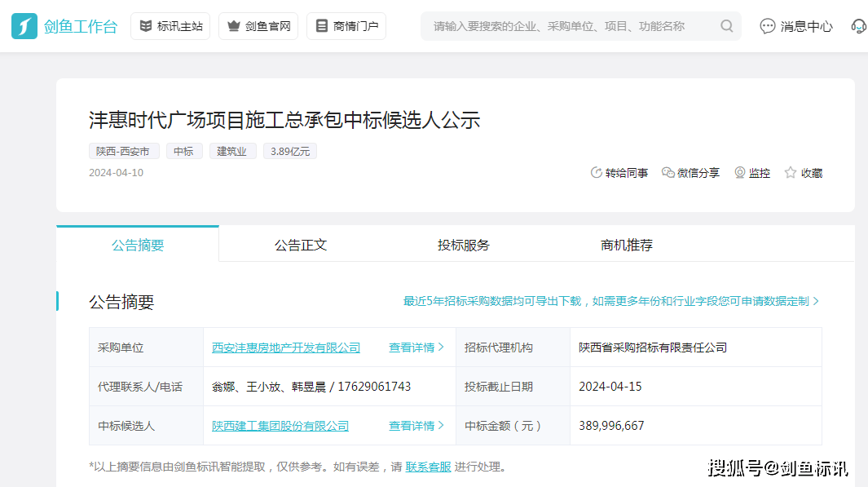This screenshot has width=868, height=487.
Task: Click 查看详情 in 中标候选人 row
Action: tap(416, 426)
